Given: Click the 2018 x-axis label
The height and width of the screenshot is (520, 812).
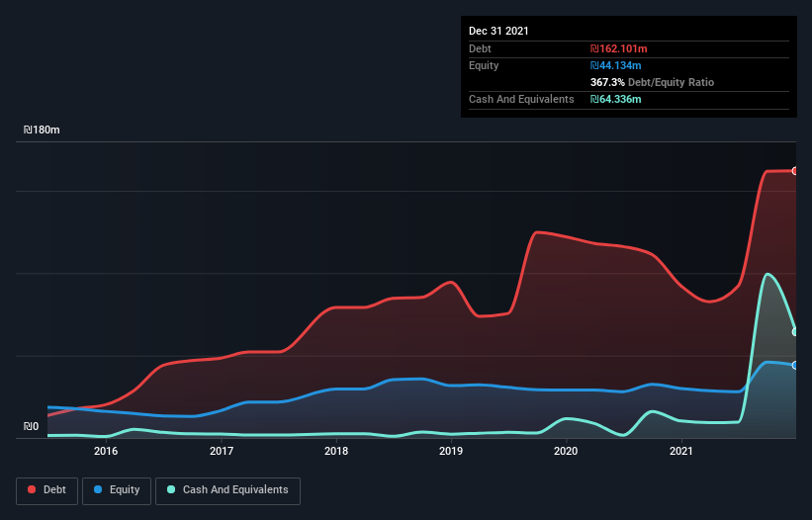Looking at the screenshot, I should (x=336, y=451).
